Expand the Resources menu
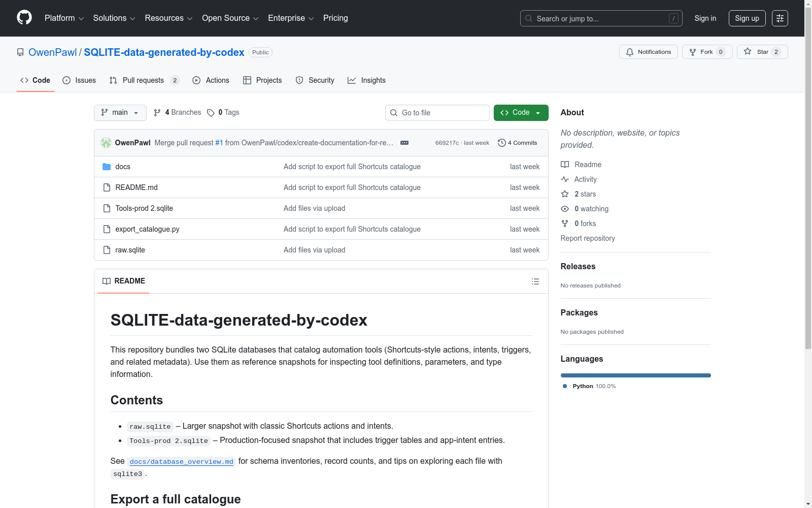812x508 pixels. 168,18
